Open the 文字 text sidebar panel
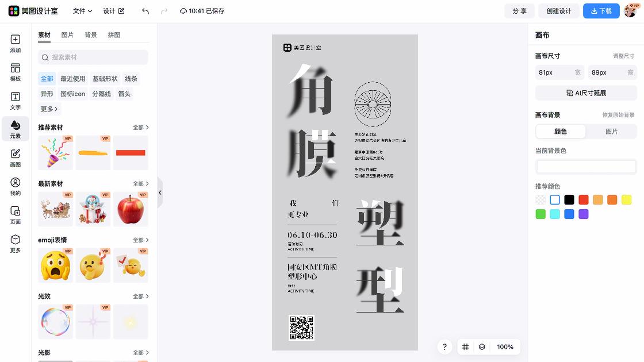This screenshot has height=362, width=644. point(15,101)
